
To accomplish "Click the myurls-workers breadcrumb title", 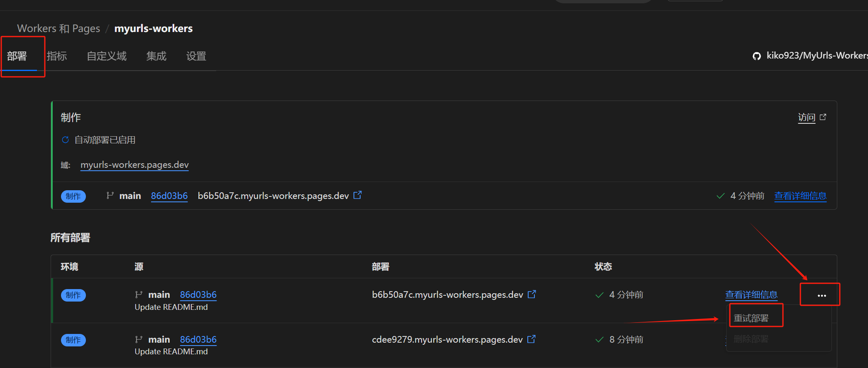I will 154,28.
